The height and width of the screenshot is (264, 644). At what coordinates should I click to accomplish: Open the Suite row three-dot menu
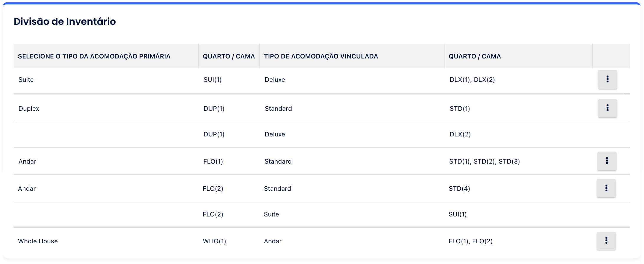tap(607, 79)
